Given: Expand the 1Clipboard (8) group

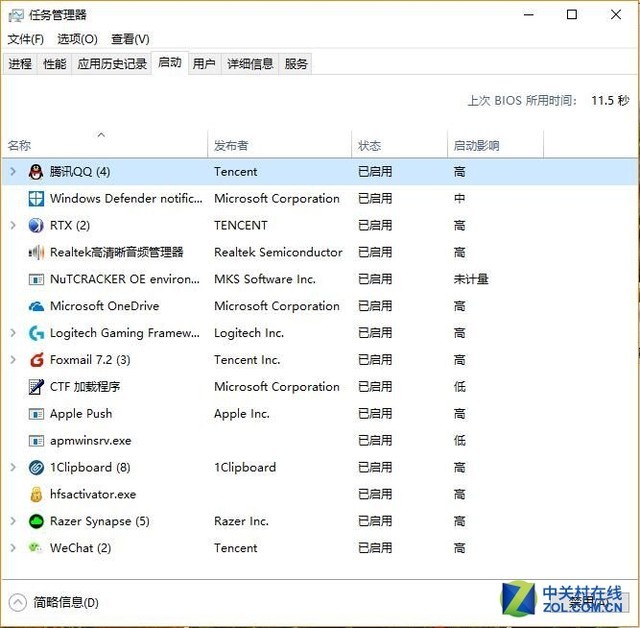Looking at the screenshot, I should tap(13, 468).
